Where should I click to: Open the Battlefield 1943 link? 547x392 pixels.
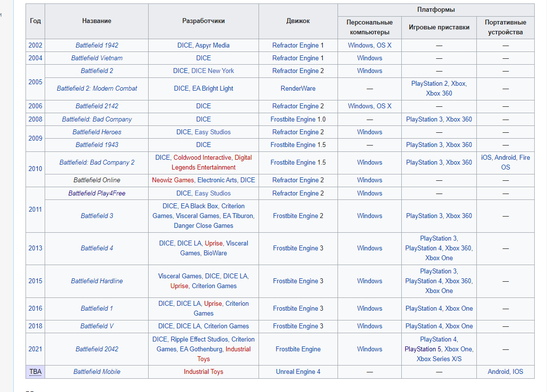tap(97, 145)
